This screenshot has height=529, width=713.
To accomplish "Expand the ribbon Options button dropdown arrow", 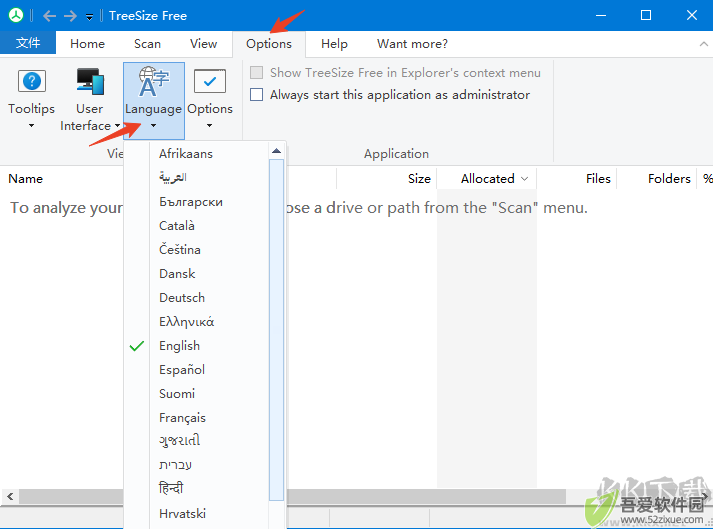I will 210,126.
